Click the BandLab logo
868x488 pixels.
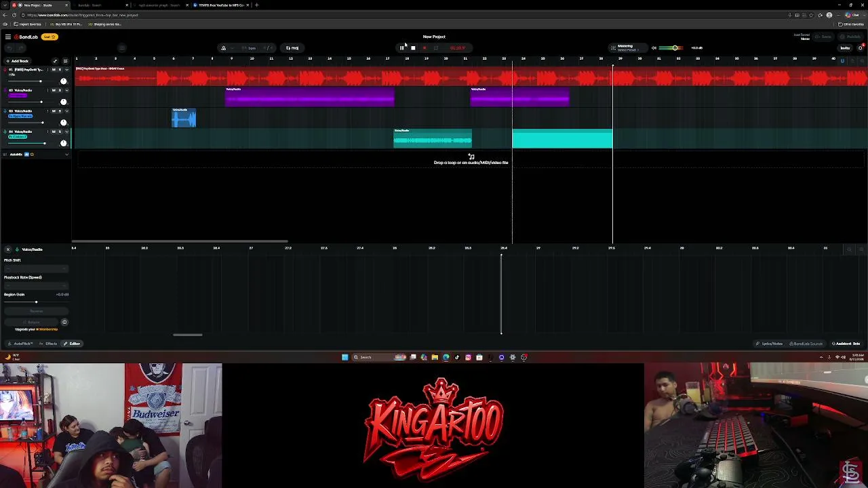26,37
